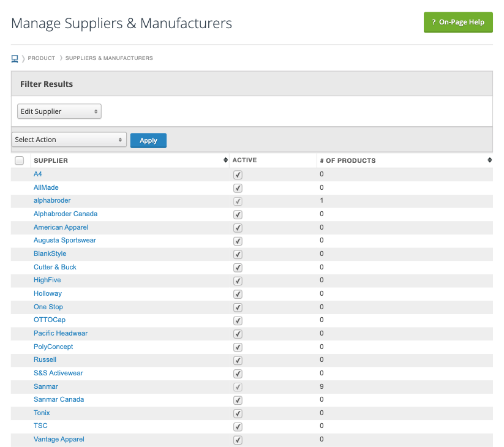Open the S&S Activewear supplier link

click(58, 373)
